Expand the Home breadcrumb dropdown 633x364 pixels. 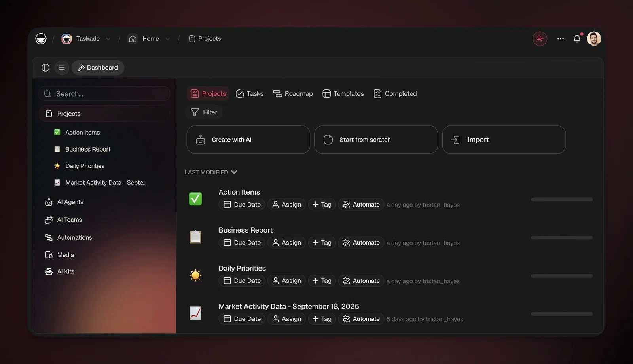[x=168, y=39]
